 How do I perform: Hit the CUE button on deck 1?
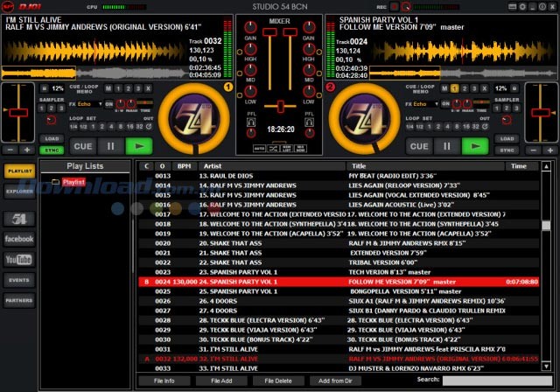(x=83, y=146)
